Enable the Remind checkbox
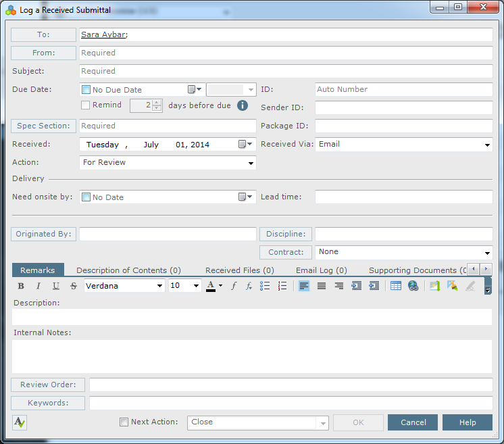Image resolution: width=504 pixels, height=444 pixels. click(85, 105)
